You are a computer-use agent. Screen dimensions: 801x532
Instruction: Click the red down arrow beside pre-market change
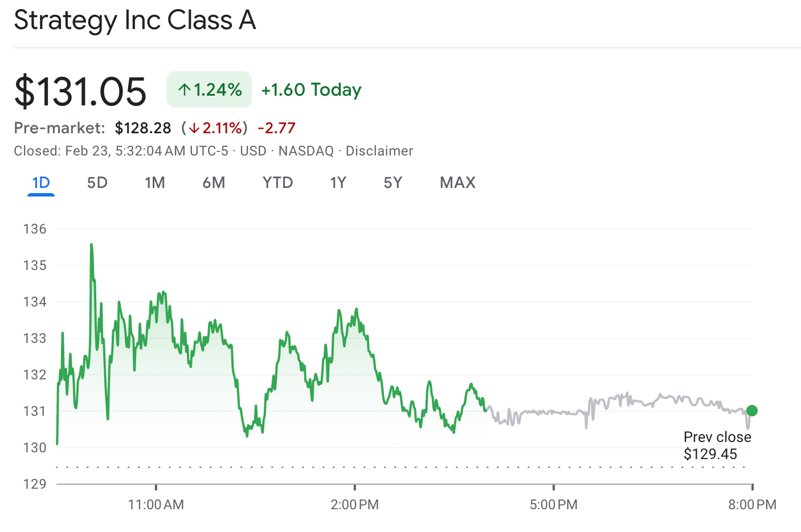pyautogui.click(x=195, y=128)
